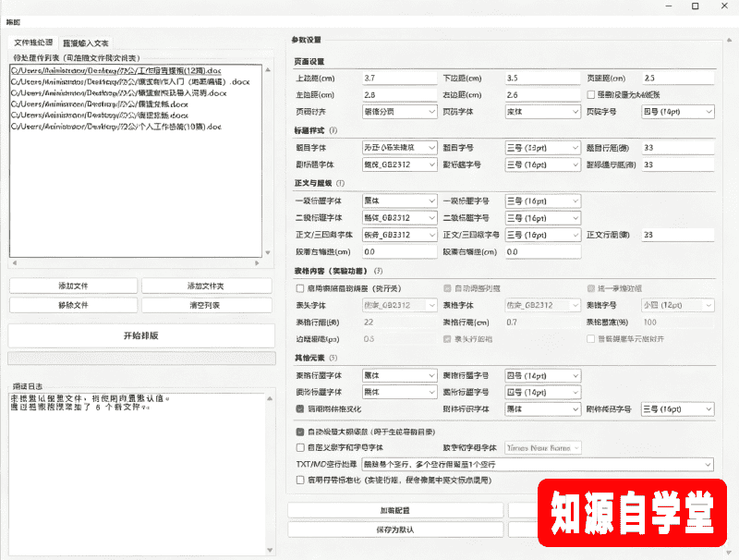Click the 添加文件夹 button

tap(206, 286)
